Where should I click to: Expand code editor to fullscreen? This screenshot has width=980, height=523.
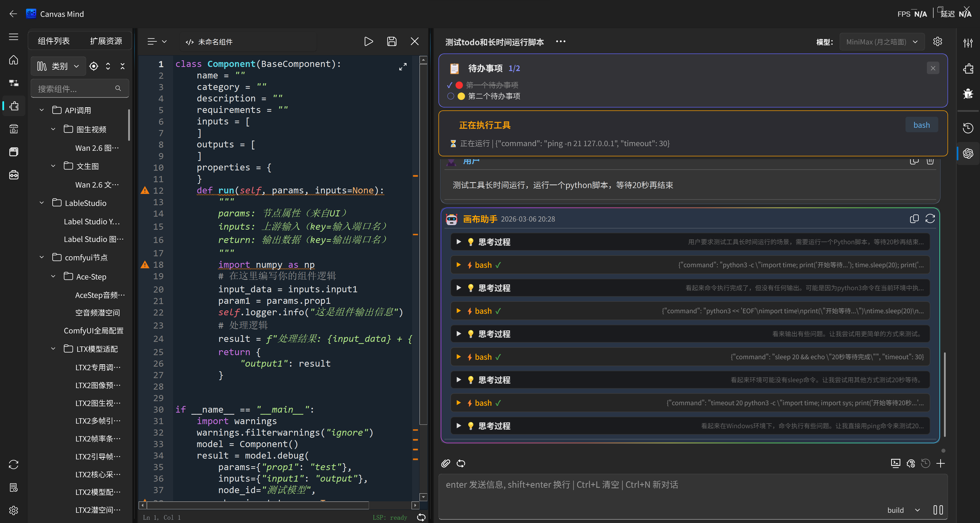click(402, 67)
